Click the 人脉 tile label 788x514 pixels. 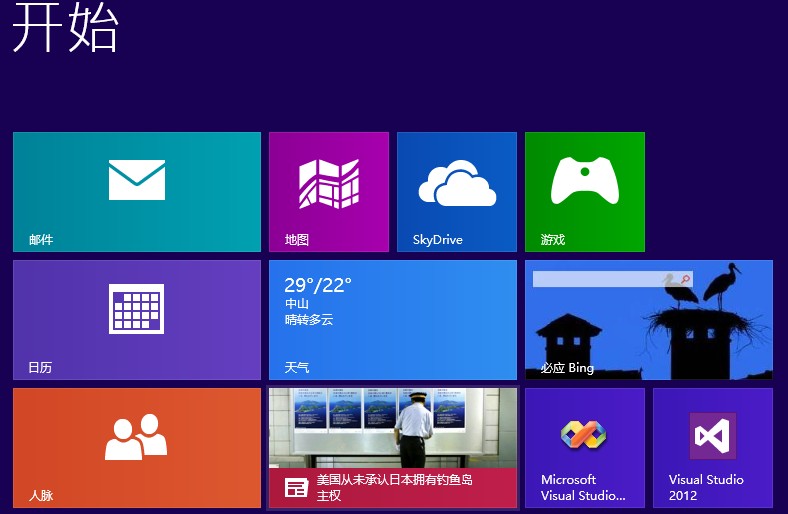[x=41, y=495]
